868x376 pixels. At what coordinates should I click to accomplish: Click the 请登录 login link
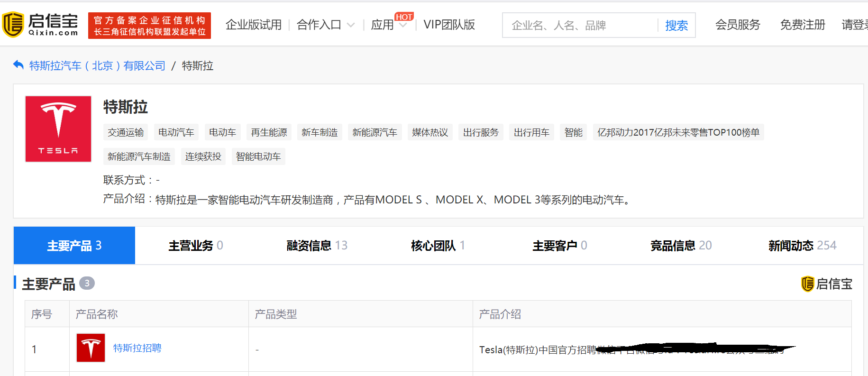pos(855,25)
